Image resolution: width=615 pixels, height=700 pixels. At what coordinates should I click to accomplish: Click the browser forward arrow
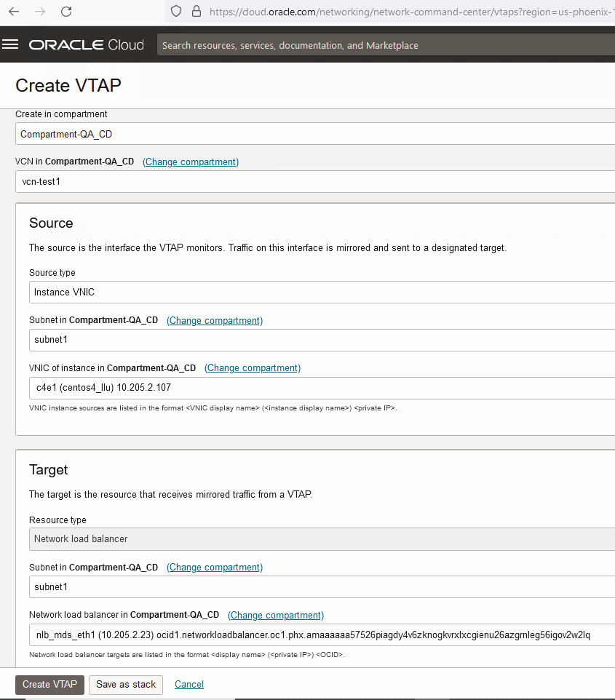click(x=39, y=12)
